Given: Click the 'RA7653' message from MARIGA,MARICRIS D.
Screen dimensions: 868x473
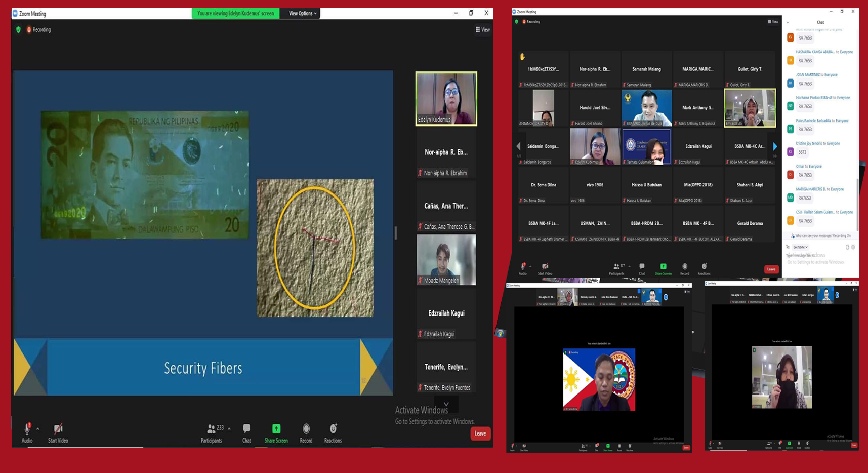Looking at the screenshot, I should pyautogui.click(x=805, y=198).
